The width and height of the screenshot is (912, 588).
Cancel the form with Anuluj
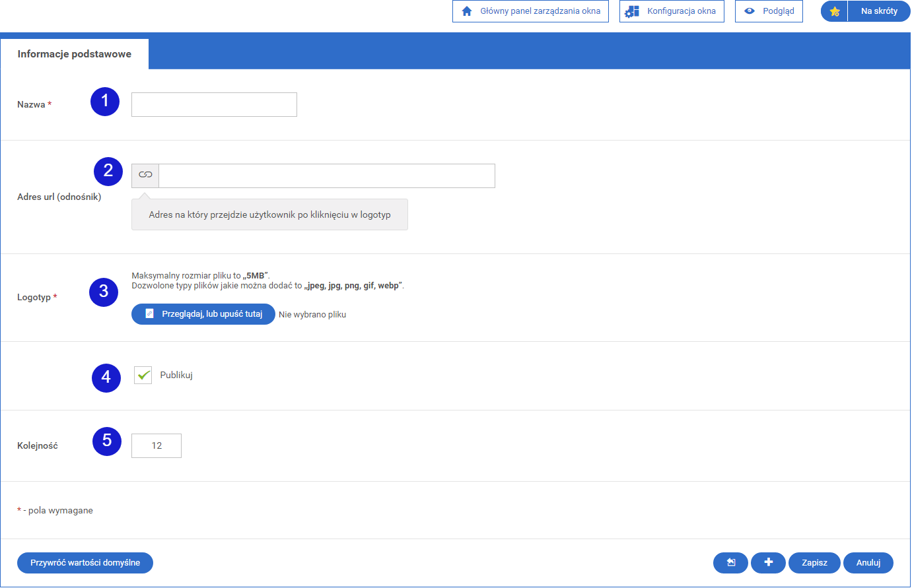[868, 563]
